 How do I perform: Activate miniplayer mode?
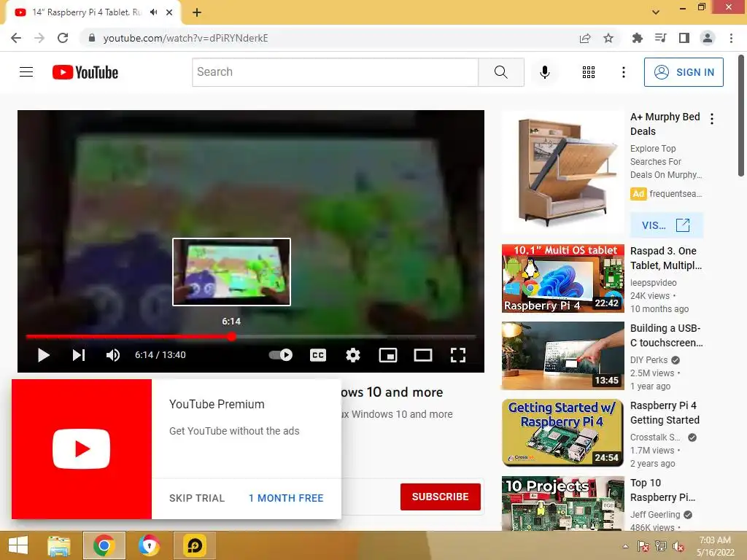[388, 355]
